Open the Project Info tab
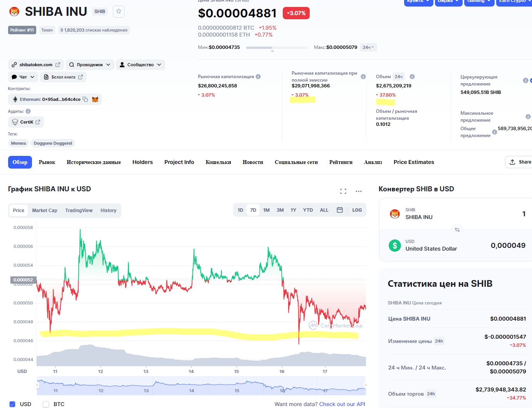Viewport: 532px width, 408px height. (x=179, y=162)
